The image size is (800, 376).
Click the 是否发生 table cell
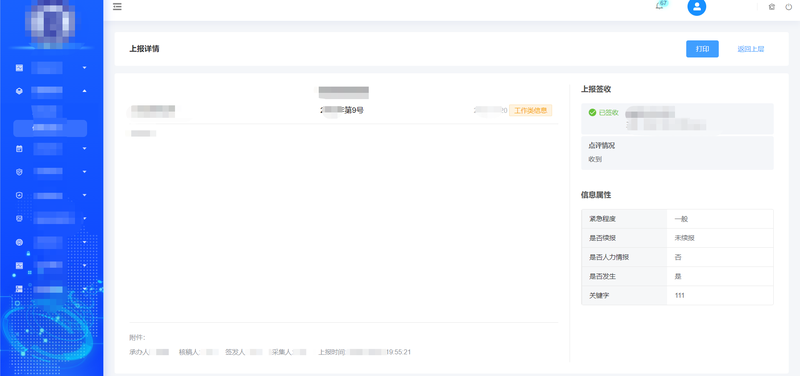point(624,276)
